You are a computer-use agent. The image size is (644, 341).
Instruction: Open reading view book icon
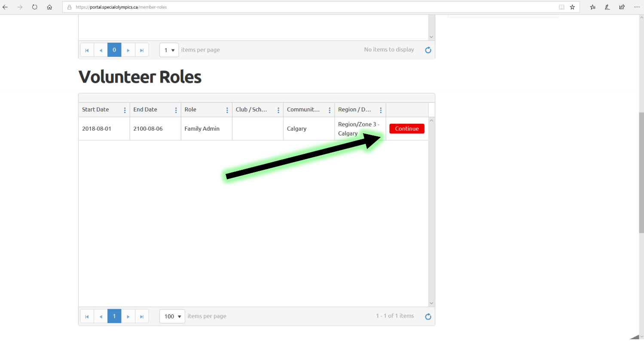coord(562,7)
